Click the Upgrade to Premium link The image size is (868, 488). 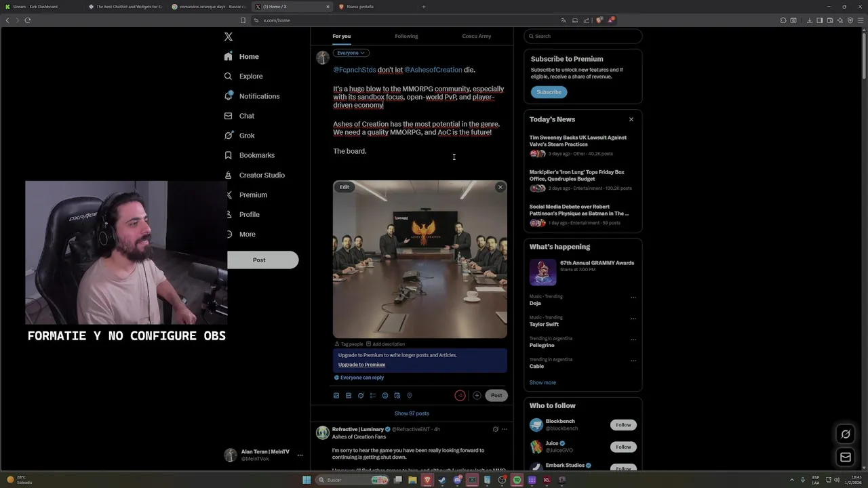[361, 365]
